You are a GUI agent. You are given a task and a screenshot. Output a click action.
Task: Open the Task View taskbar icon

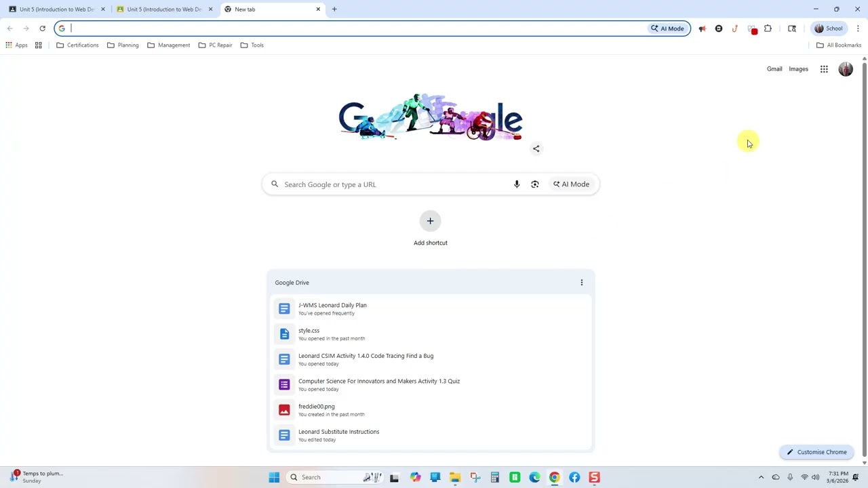pyautogui.click(x=394, y=477)
